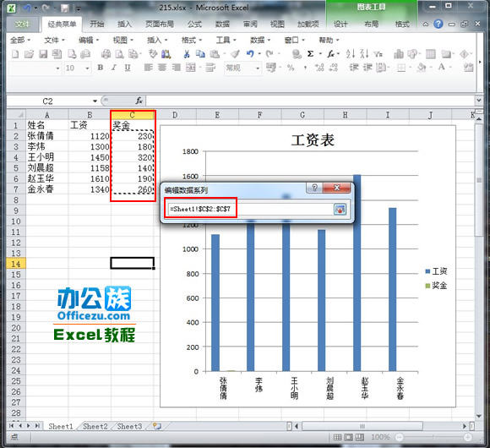Screen dimensions: 490x448
Task: Expand the font size 10 dropdown
Action: (x=87, y=68)
